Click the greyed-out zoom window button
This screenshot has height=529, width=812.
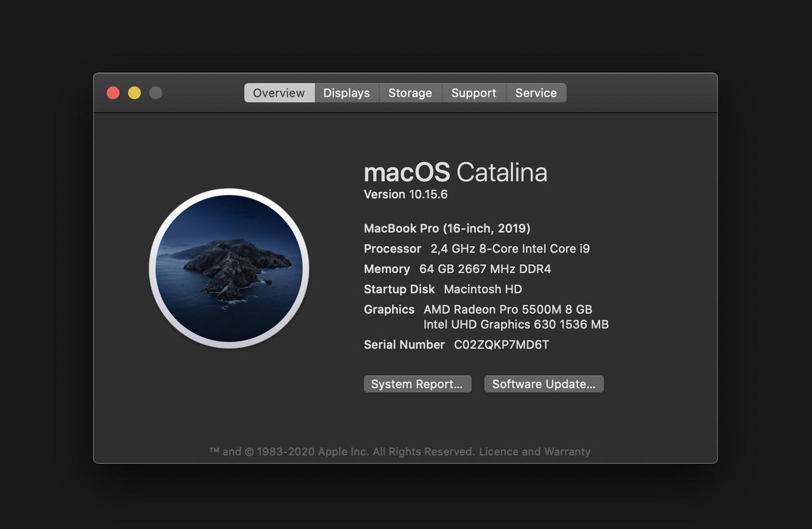(156, 93)
